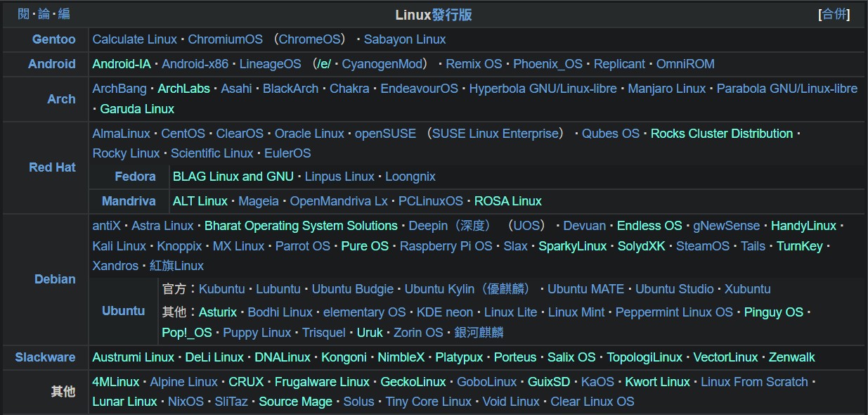Screen dimensions: 868x415
Task: Follow the Devuan link
Action: point(584,226)
